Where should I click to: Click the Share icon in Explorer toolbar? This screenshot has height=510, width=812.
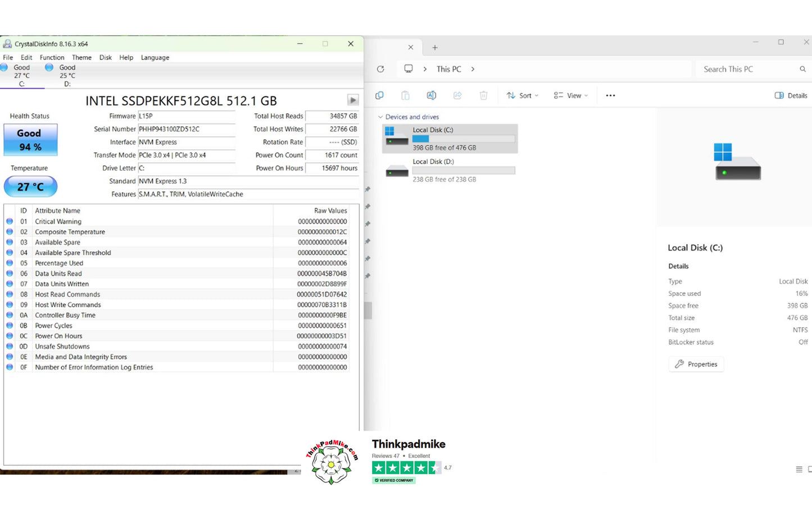point(457,95)
